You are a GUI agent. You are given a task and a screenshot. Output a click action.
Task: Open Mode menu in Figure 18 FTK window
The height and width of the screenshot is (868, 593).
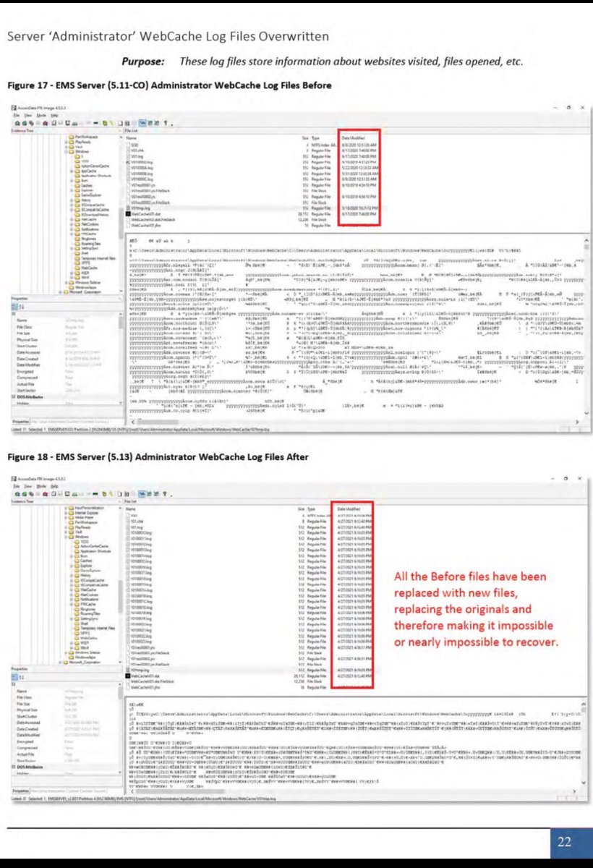[41, 486]
